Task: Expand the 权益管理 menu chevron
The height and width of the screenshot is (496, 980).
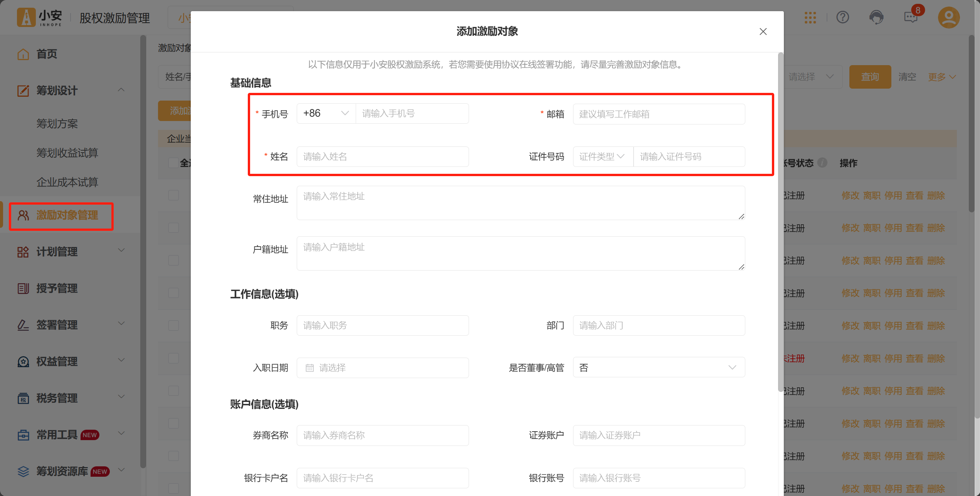Action: pos(121,360)
